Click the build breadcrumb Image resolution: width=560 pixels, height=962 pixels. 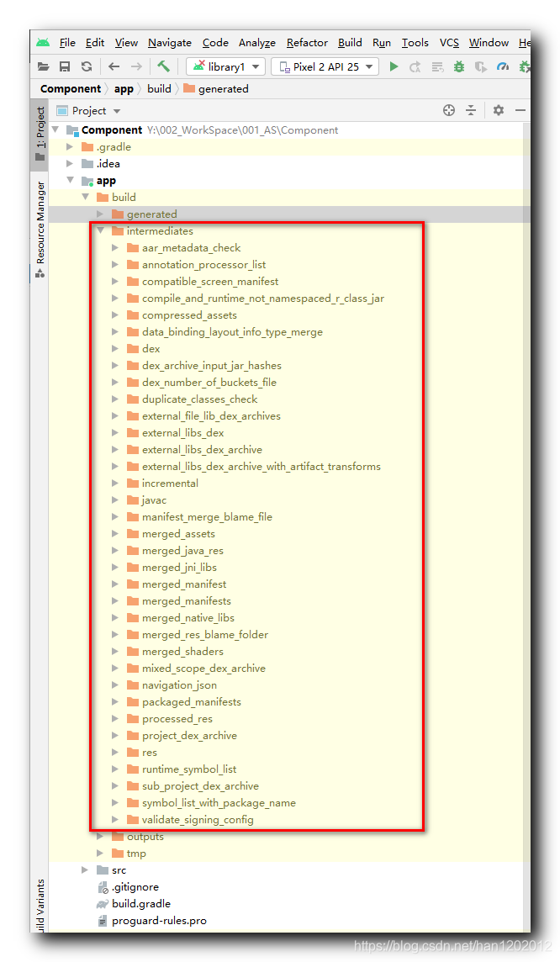(x=160, y=89)
